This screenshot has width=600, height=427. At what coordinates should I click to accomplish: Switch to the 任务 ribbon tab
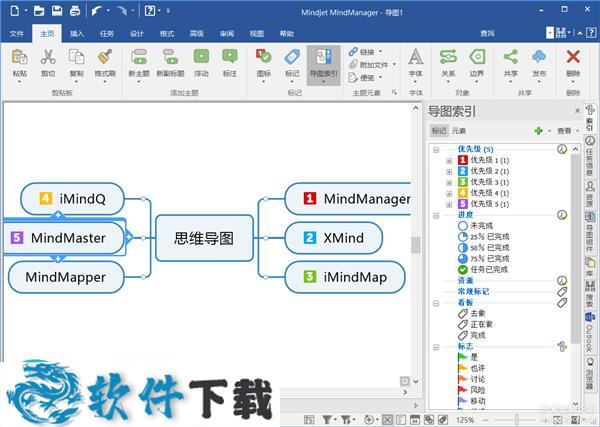[x=107, y=34]
